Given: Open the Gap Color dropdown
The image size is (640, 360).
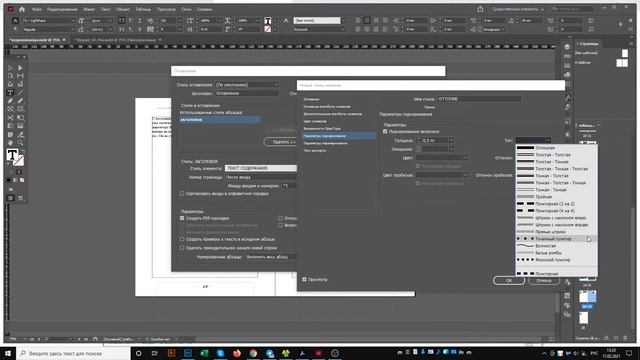Looking at the screenshot, I should point(442,175).
